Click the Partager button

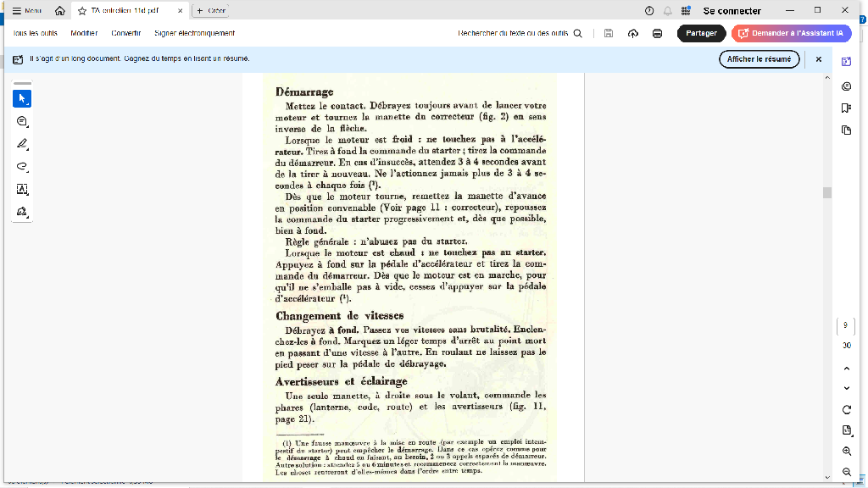[700, 32]
